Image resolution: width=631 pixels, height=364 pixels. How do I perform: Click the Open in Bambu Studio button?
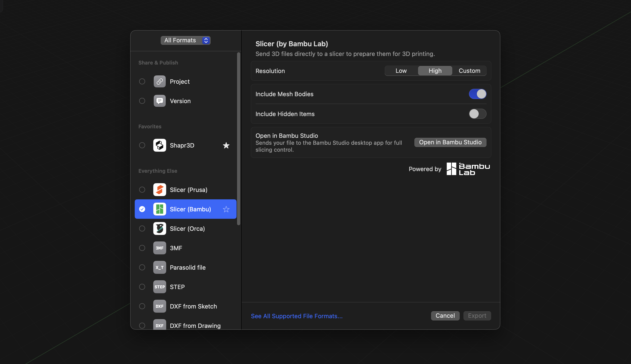[450, 142]
